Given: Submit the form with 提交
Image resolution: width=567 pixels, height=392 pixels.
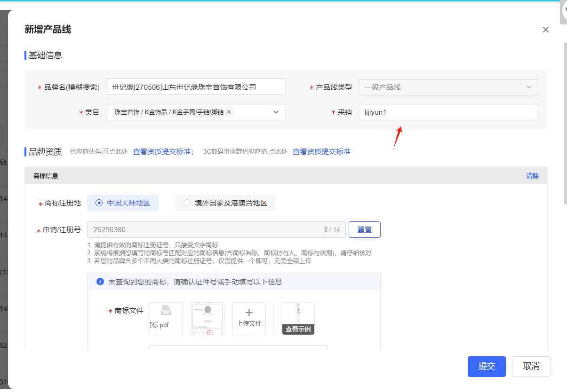Looking at the screenshot, I should (x=487, y=367).
